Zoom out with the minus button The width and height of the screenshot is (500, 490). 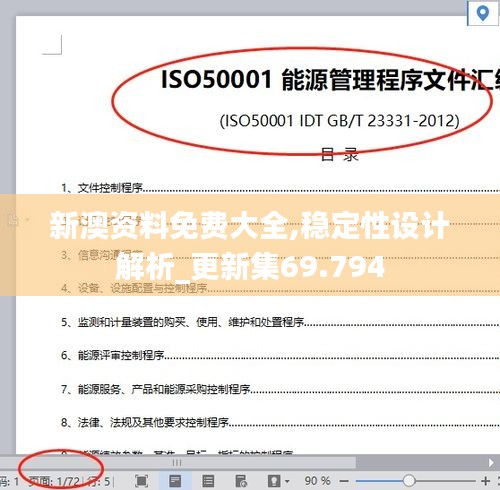(344, 481)
